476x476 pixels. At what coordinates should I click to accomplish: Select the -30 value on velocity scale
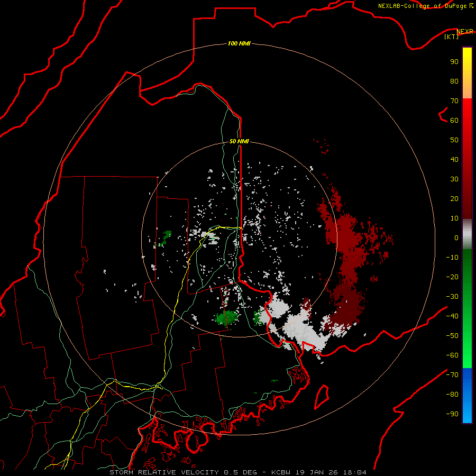point(452,297)
